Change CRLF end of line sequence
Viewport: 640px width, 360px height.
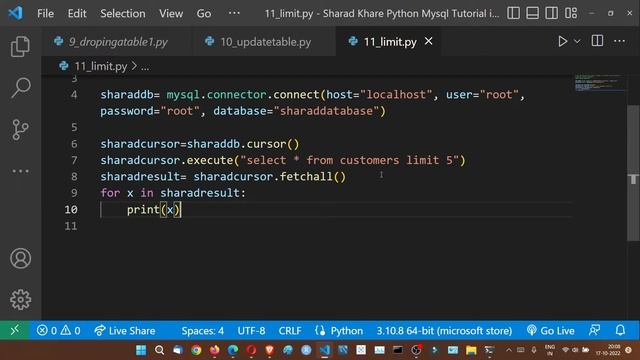pyautogui.click(x=290, y=331)
